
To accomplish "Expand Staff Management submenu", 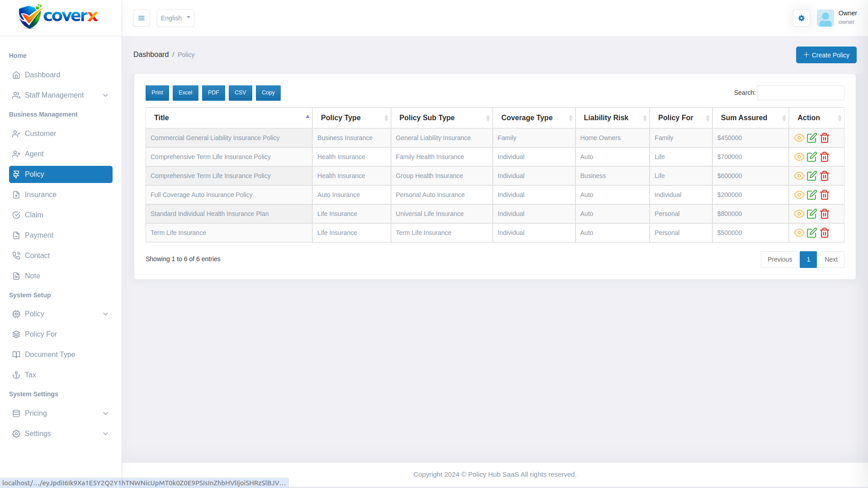I will [x=61, y=95].
